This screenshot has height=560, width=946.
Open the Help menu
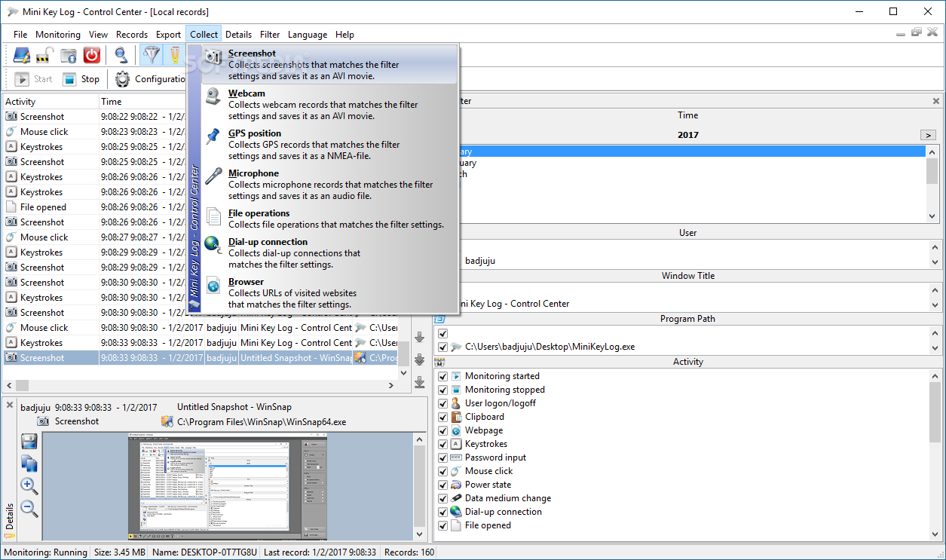[x=345, y=35]
